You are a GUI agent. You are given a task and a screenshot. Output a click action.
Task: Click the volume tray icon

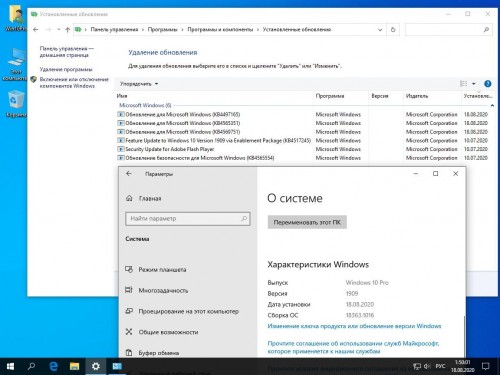(427, 366)
